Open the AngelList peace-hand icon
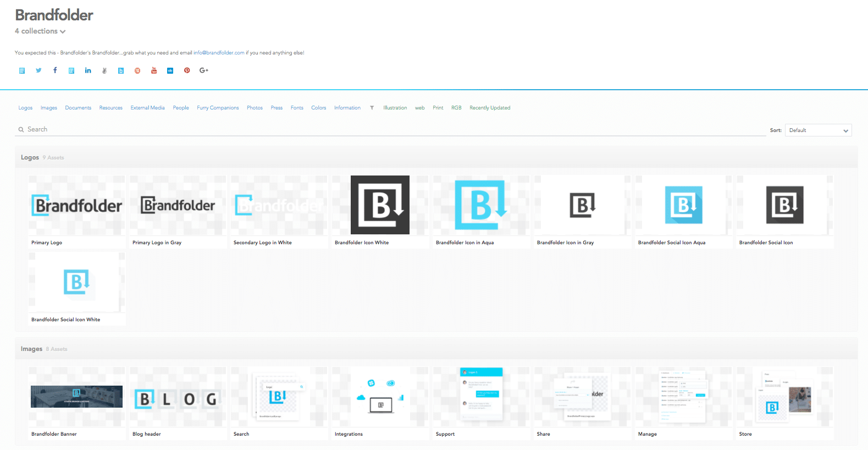Screen dimensions: 868x450 (x=104, y=70)
